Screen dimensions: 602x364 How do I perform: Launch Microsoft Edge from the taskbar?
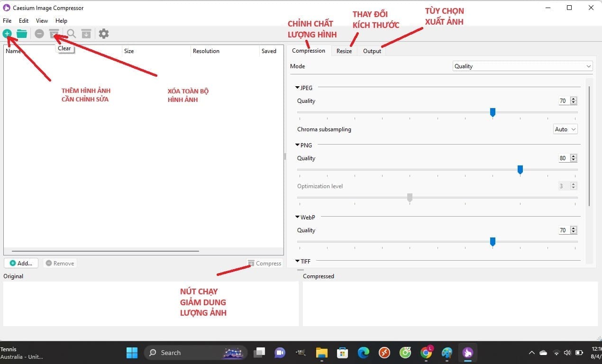(364, 353)
